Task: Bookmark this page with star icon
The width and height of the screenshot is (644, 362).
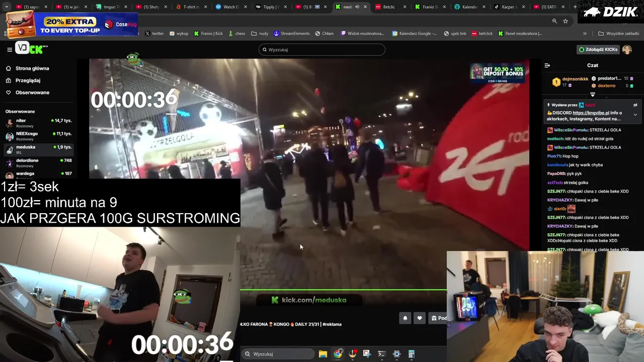Action: point(566,21)
